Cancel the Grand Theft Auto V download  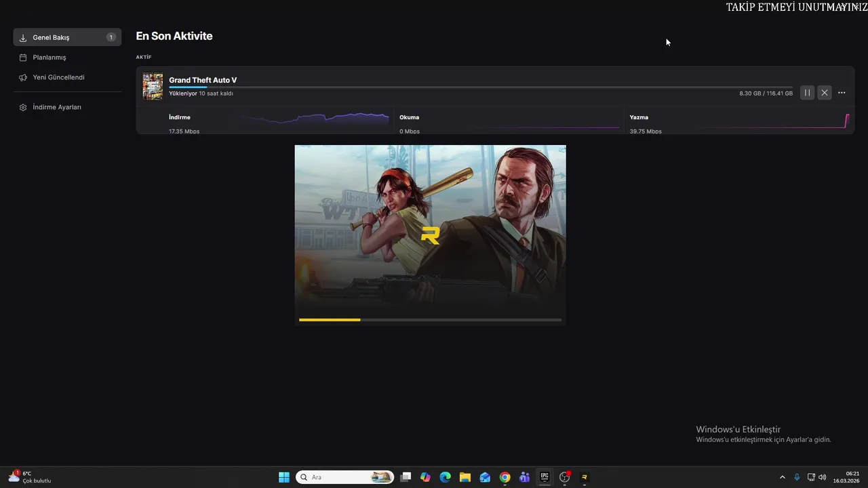[x=824, y=93]
